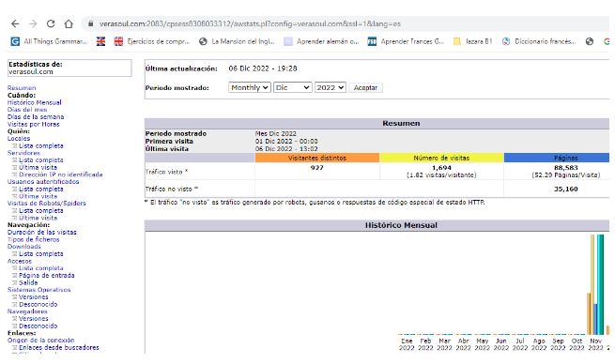Open Lista completa under Robots/Spiders
615x364 pixels.
tap(40, 210)
